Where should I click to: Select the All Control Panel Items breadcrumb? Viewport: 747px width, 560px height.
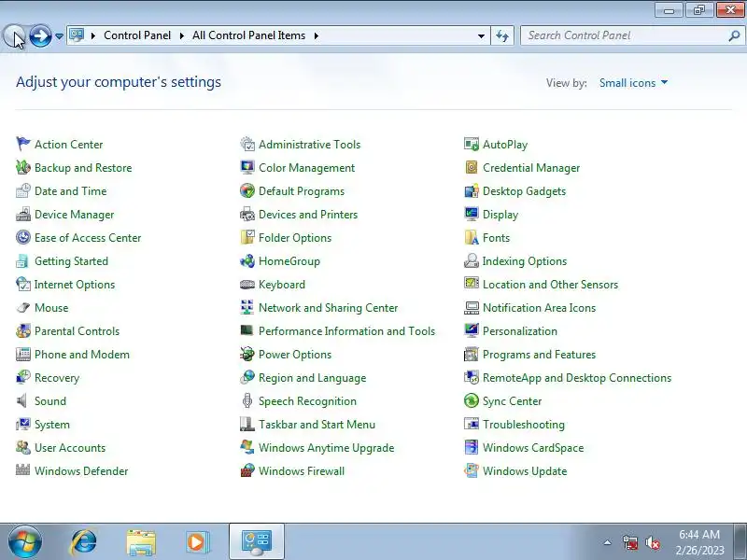248,35
